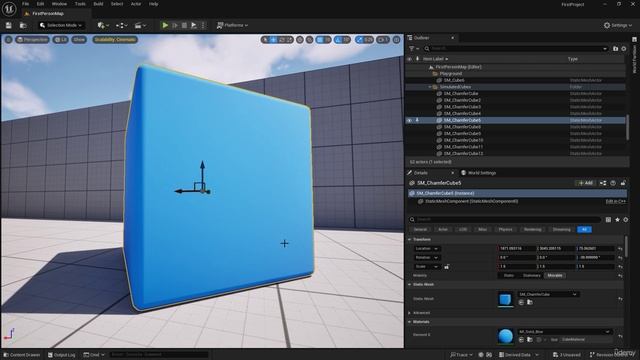640x360 pixels.
Task: Open the File menu
Action: (x=25, y=4)
